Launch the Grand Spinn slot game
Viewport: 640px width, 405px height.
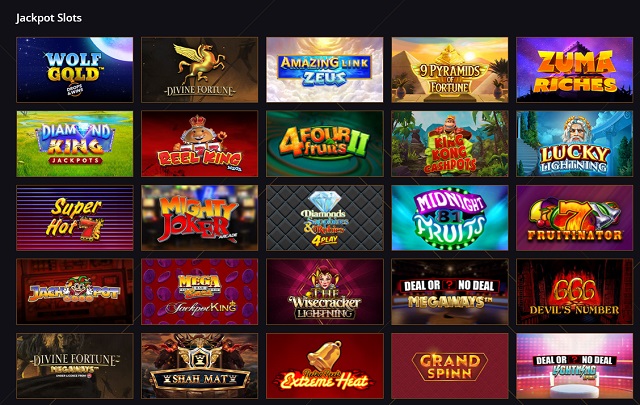[x=450, y=366]
